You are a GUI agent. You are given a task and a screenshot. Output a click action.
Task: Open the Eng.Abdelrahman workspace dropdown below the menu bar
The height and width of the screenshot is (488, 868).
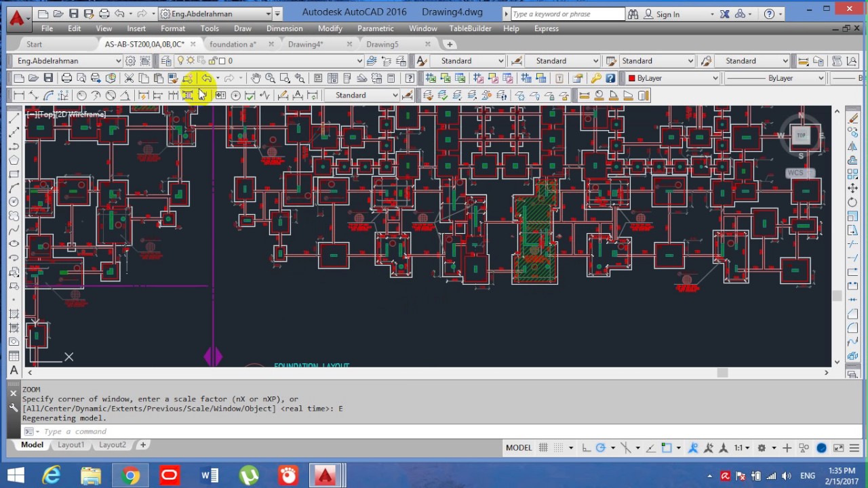(x=67, y=61)
